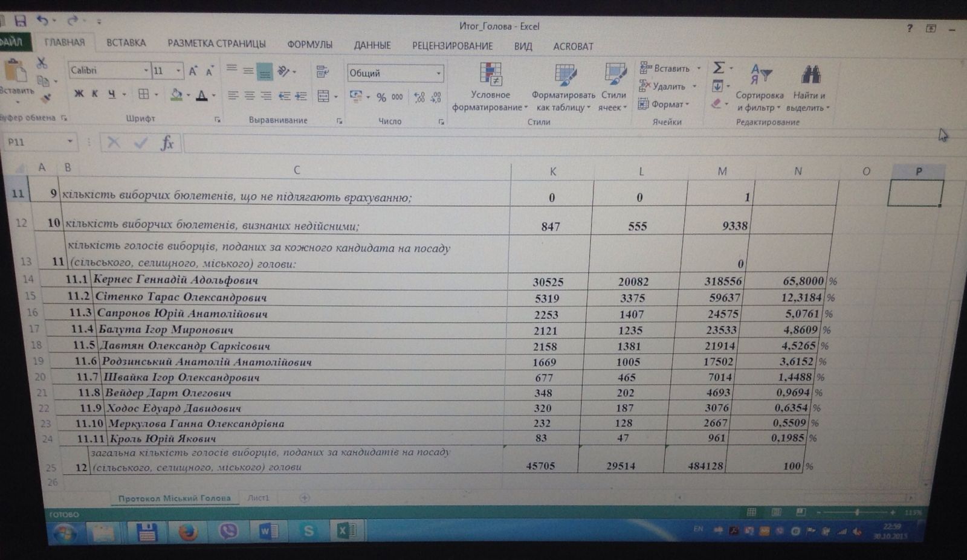Open the Calibri font name dropdown

pyautogui.click(x=146, y=71)
